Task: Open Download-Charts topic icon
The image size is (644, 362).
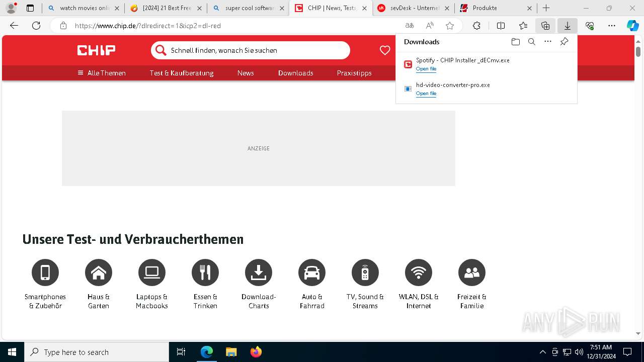Action: [259, 273]
